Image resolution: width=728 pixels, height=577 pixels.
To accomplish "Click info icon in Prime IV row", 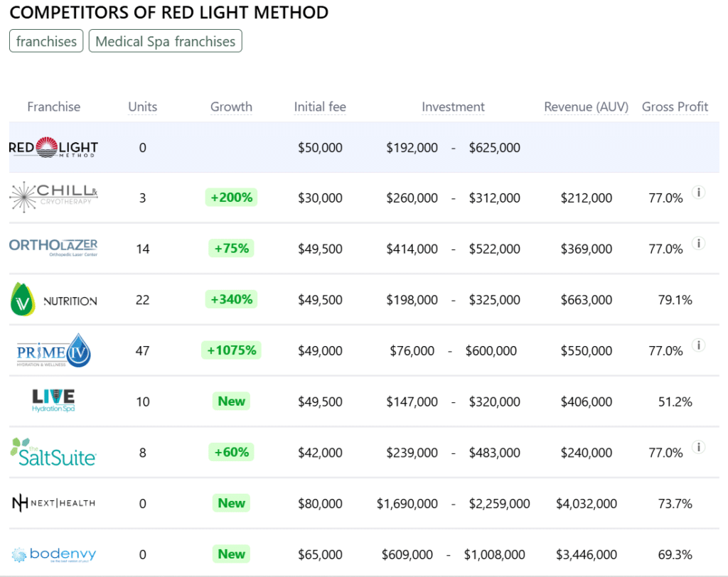I will pos(699,345).
